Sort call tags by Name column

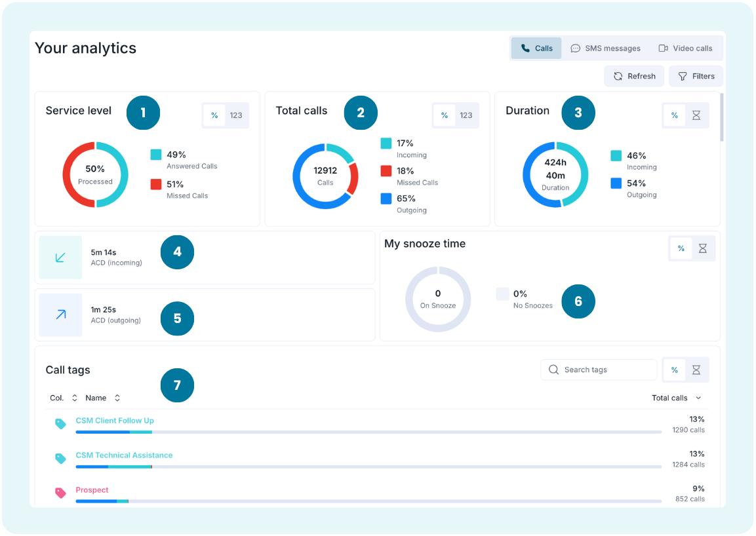coord(102,398)
